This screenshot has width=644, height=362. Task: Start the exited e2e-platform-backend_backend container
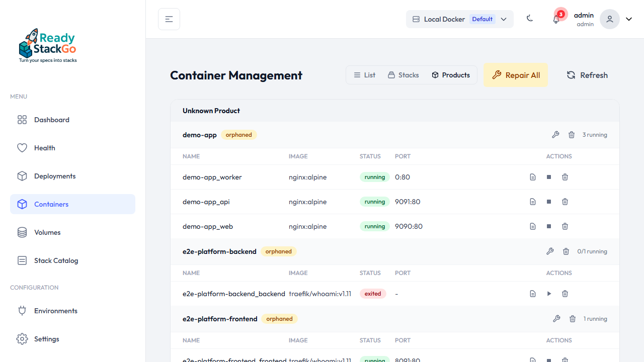(549, 294)
